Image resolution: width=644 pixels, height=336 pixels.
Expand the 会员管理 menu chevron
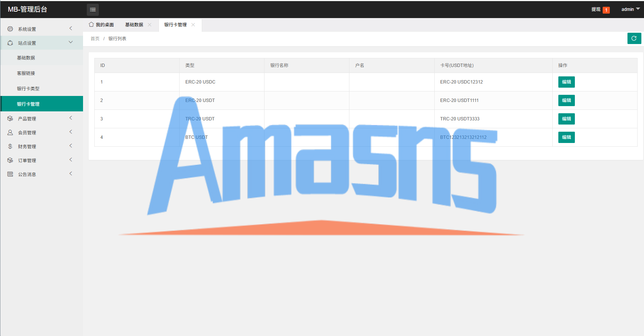[71, 132]
